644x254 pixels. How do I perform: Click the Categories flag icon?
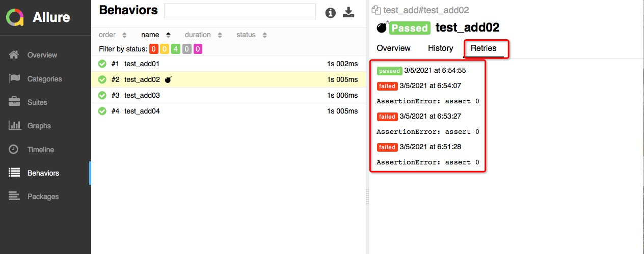14,78
